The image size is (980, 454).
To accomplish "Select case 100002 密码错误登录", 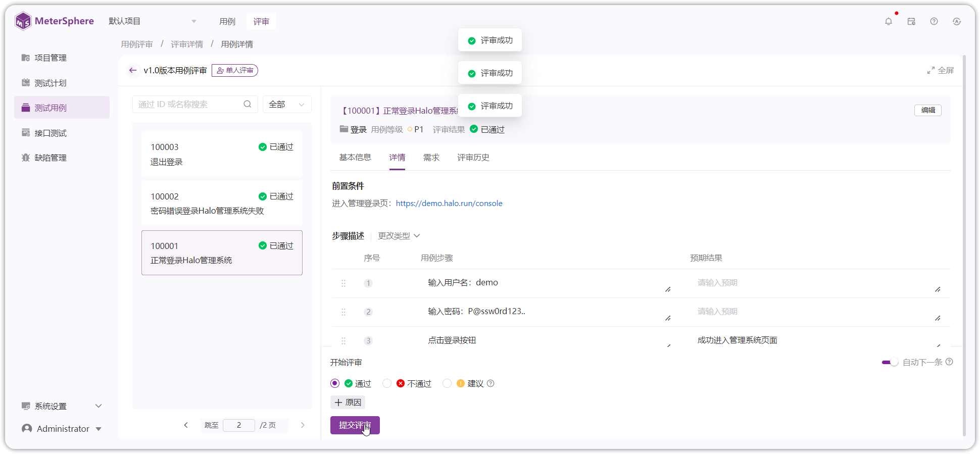I will point(222,204).
